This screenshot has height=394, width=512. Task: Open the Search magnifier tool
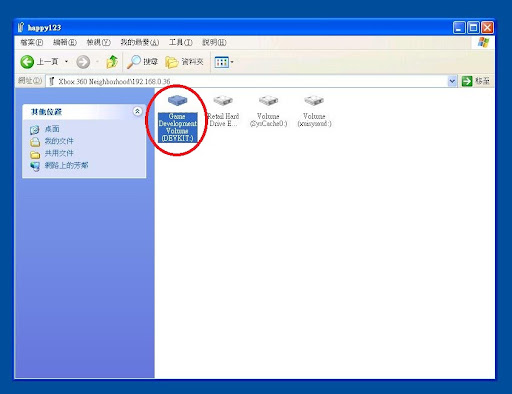click(142, 62)
